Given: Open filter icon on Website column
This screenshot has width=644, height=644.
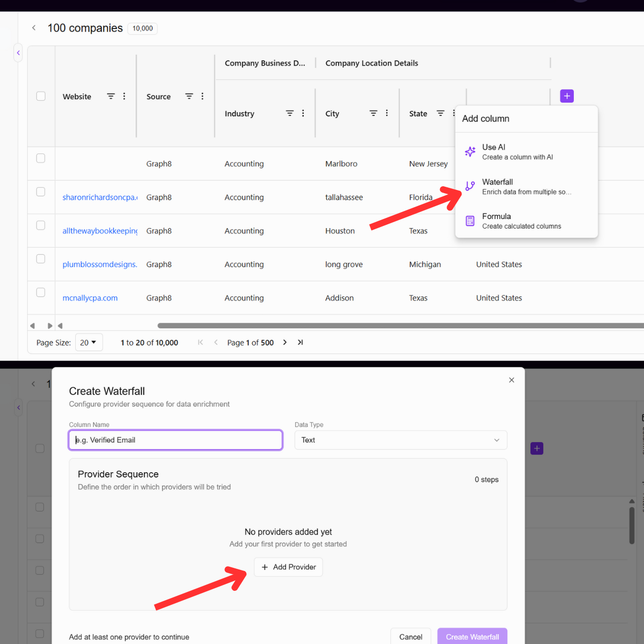Looking at the screenshot, I should 111,96.
